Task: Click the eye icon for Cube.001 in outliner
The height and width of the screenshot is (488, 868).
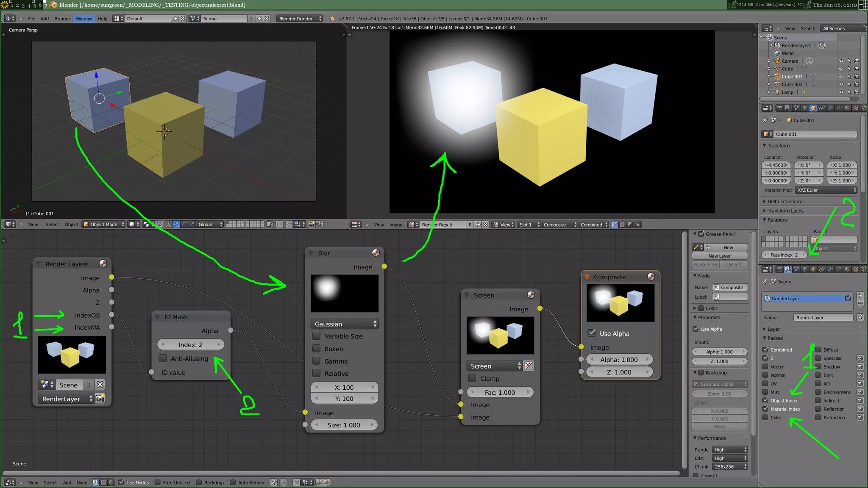Action: click(x=841, y=77)
